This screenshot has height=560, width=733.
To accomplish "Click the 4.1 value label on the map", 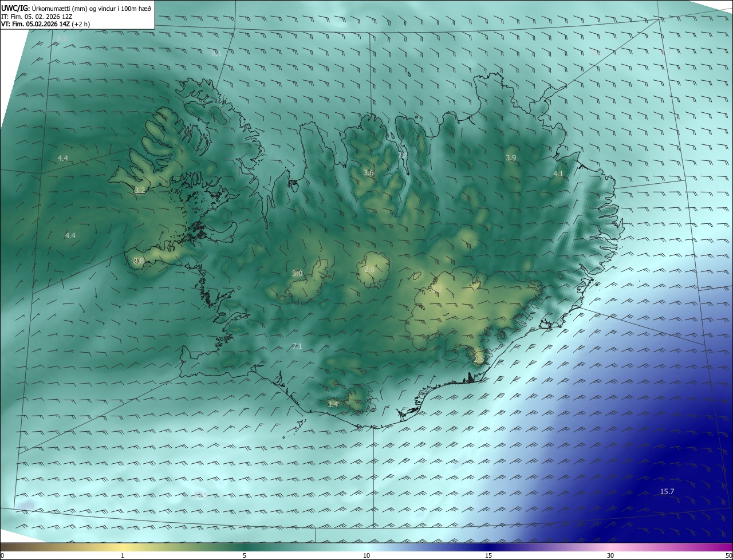I will click(558, 173).
